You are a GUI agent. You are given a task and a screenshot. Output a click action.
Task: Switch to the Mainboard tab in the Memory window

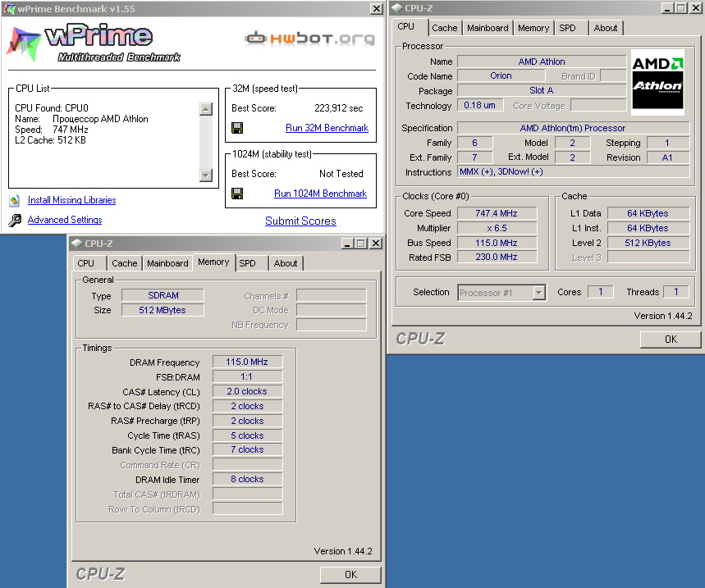(x=167, y=263)
